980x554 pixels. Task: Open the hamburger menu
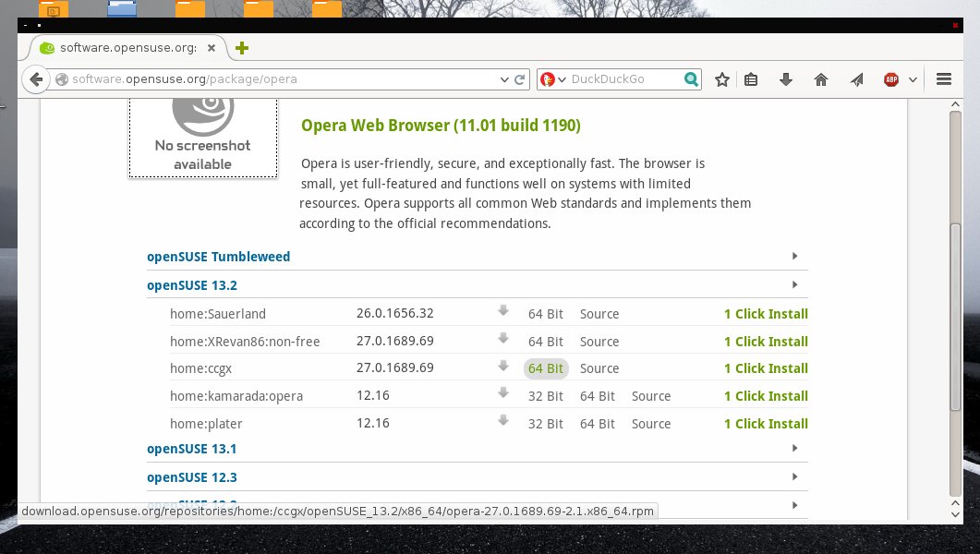[944, 79]
